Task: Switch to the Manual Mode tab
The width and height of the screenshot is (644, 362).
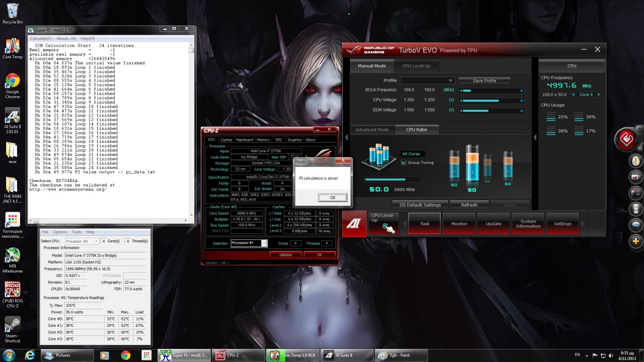Action: [x=372, y=66]
